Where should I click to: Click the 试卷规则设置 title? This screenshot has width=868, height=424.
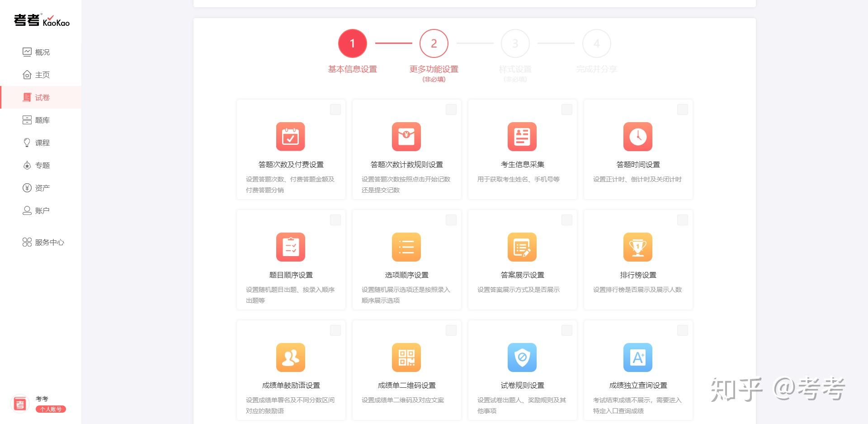click(x=522, y=385)
